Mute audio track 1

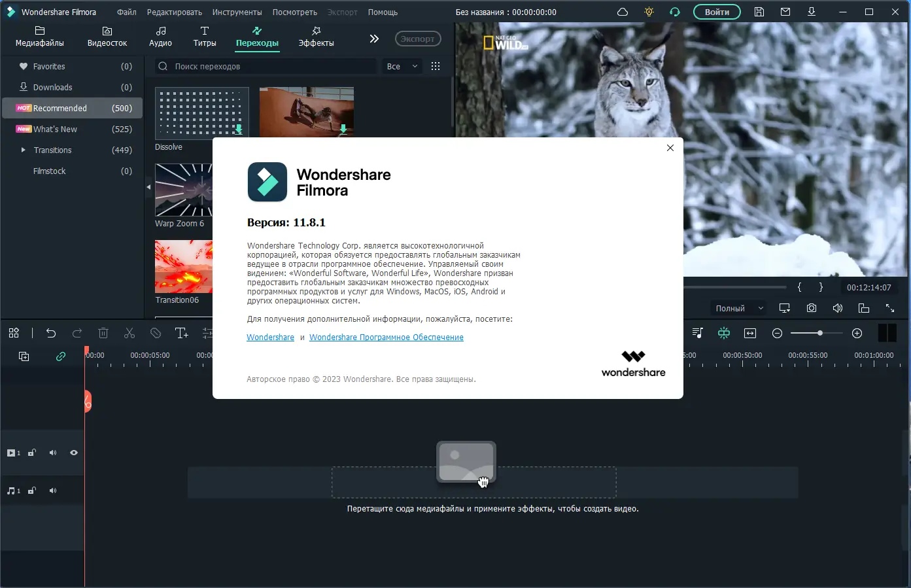click(53, 491)
